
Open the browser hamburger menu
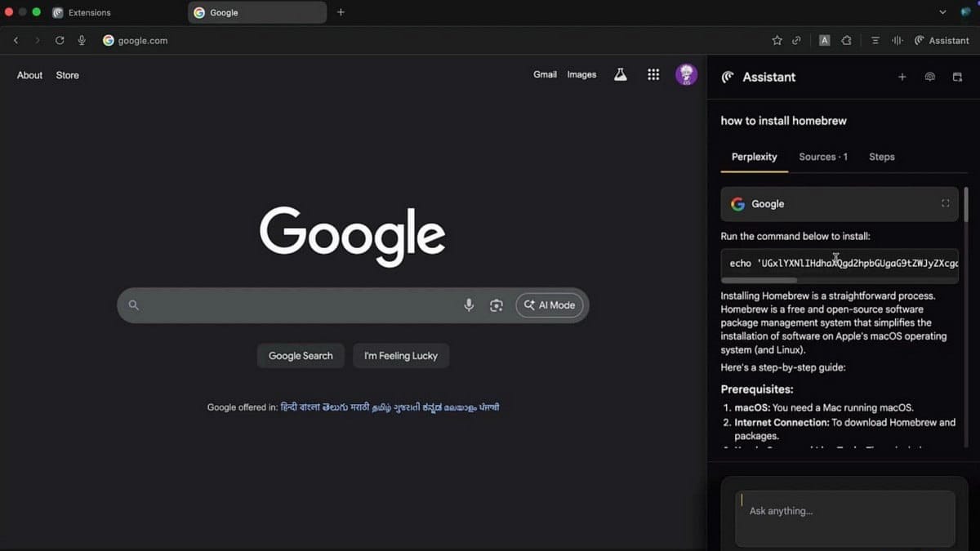pyautogui.click(x=874, y=40)
